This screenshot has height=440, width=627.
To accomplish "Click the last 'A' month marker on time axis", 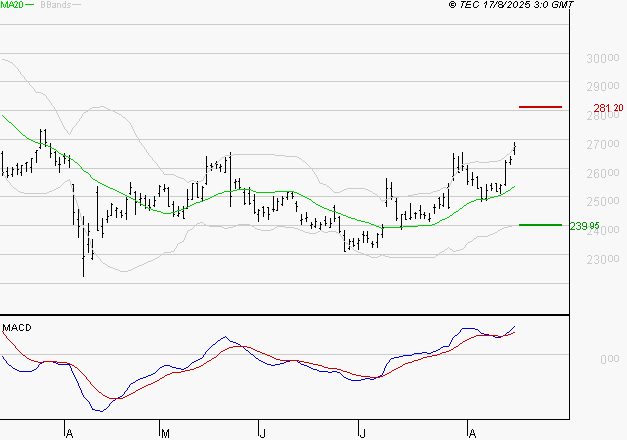I will click(x=472, y=434).
